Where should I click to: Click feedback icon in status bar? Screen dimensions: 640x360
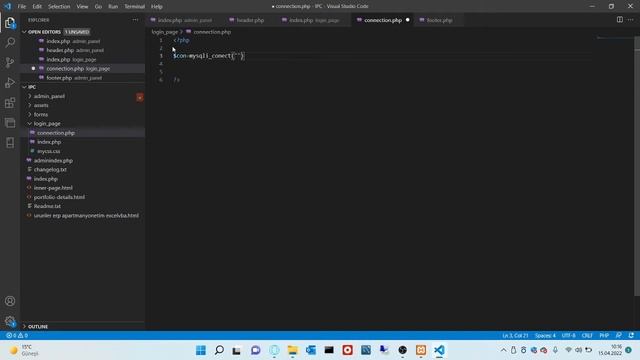coord(619,336)
